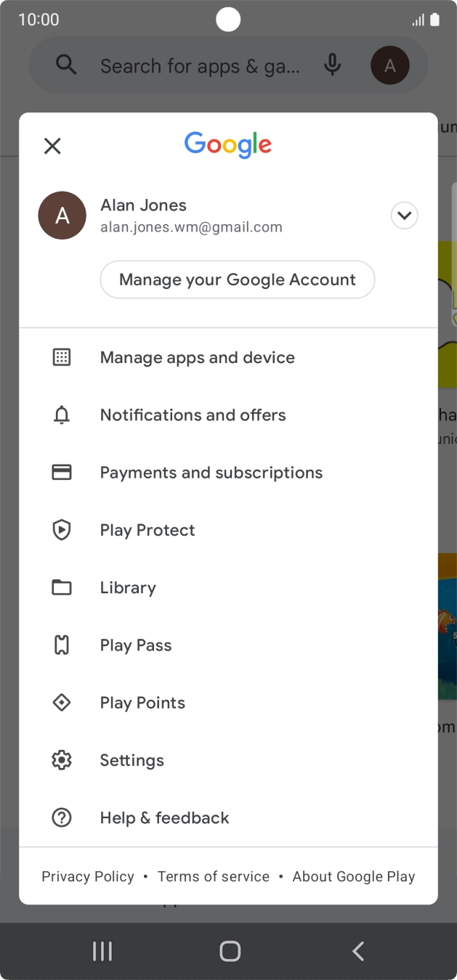This screenshot has height=980, width=457.
Task: Tap the Help question mark icon
Action: pos(62,817)
